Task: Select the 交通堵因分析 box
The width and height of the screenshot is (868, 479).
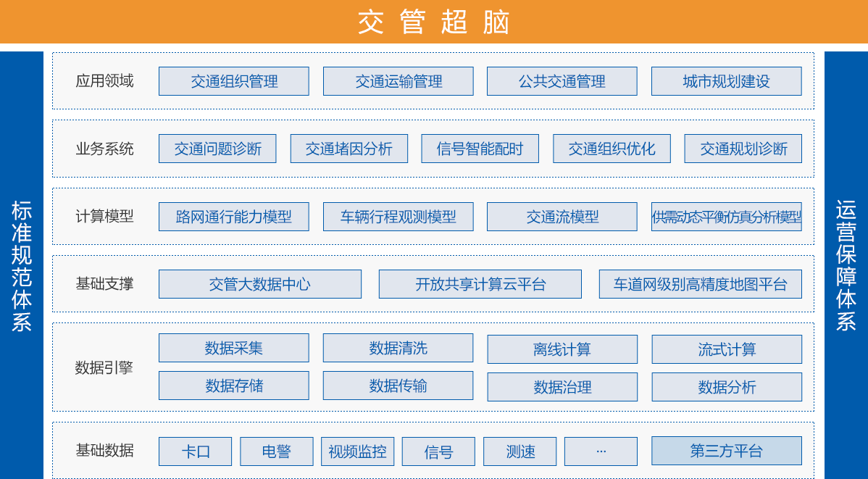Action: click(349, 149)
